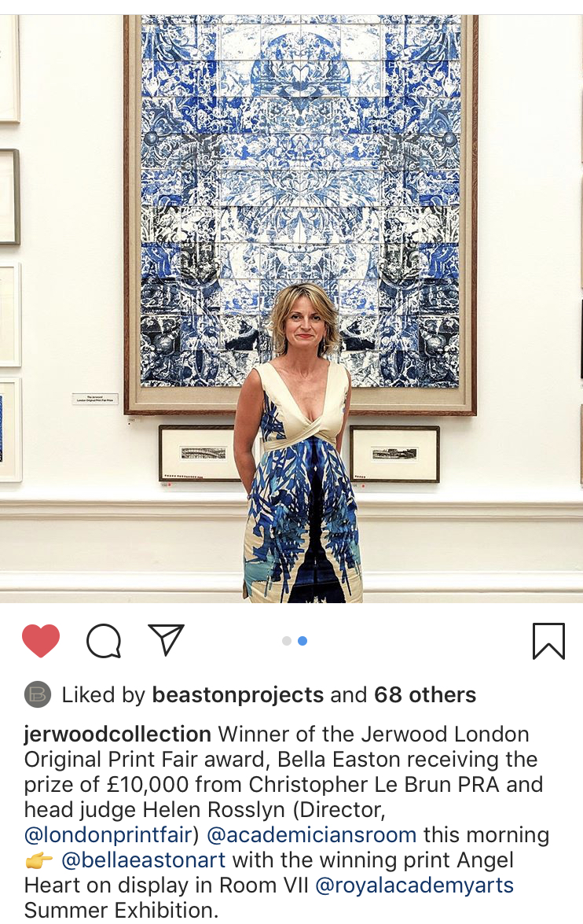View the 68 others who liked
This screenshot has width=583, height=924.
coord(424,695)
